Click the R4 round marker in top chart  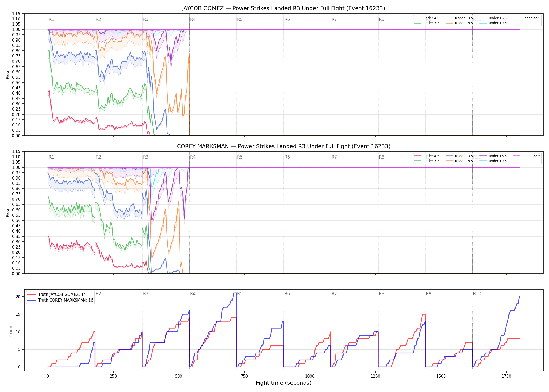click(193, 19)
